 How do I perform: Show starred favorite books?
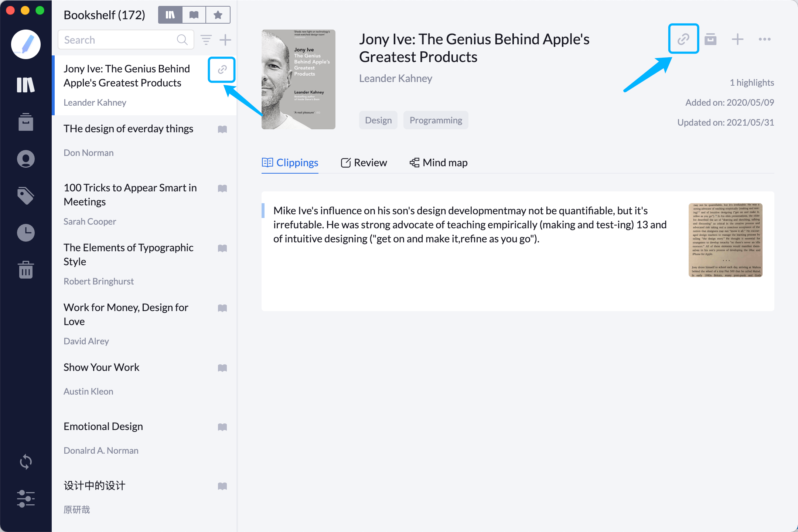pyautogui.click(x=218, y=15)
